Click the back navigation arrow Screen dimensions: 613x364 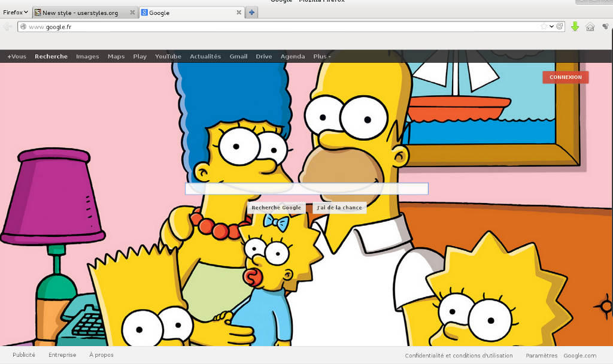tap(7, 26)
